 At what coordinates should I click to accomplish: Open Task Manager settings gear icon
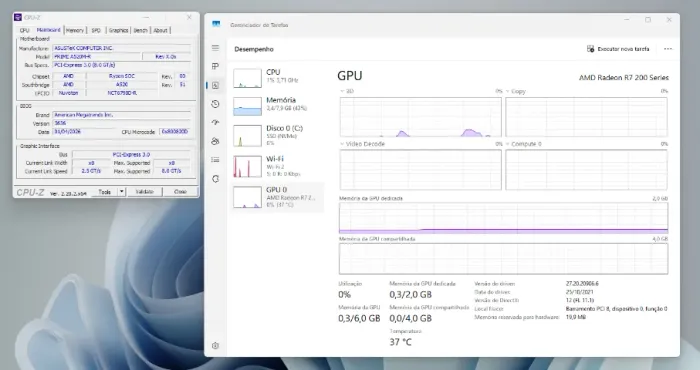[216, 345]
